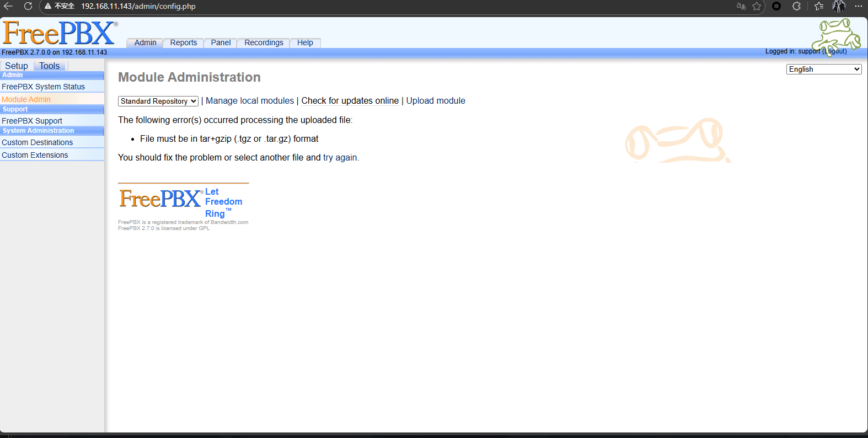The image size is (868, 438).
Task: Open Custom Extensions in sidebar
Action: click(52, 155)
